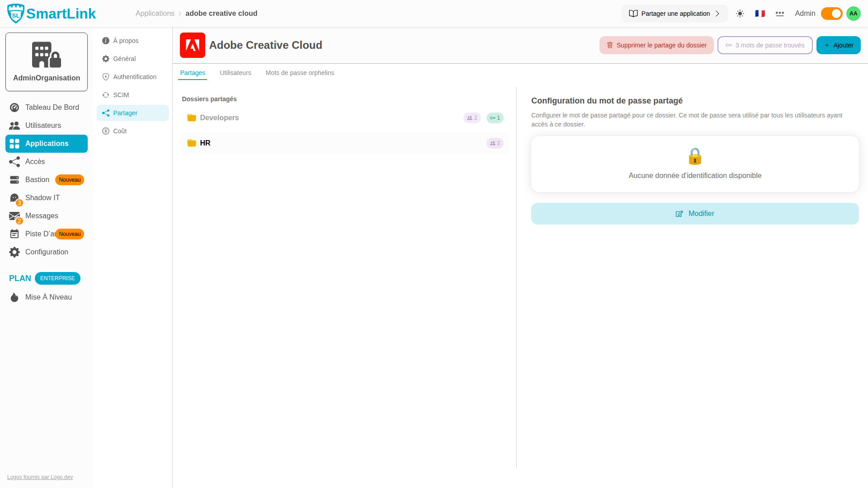The width and height of the screenshot is (868, 488).
Task: Open the Tableau De Bord section
Action: point(52,107)
